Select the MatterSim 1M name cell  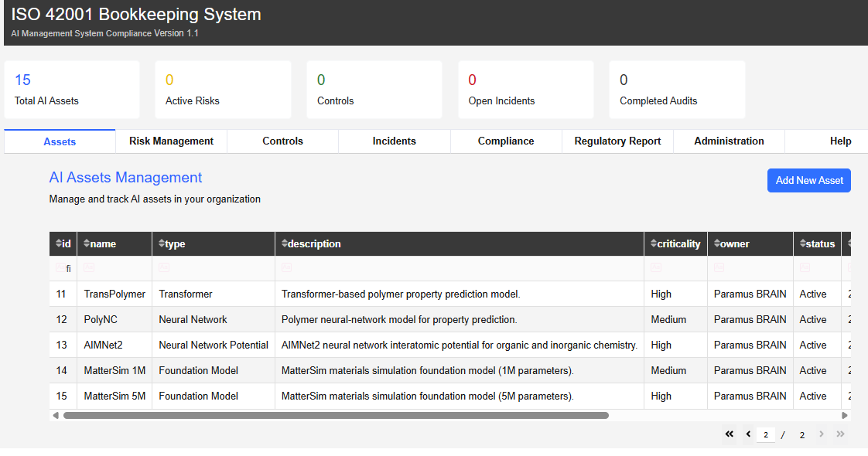point(114,370)
